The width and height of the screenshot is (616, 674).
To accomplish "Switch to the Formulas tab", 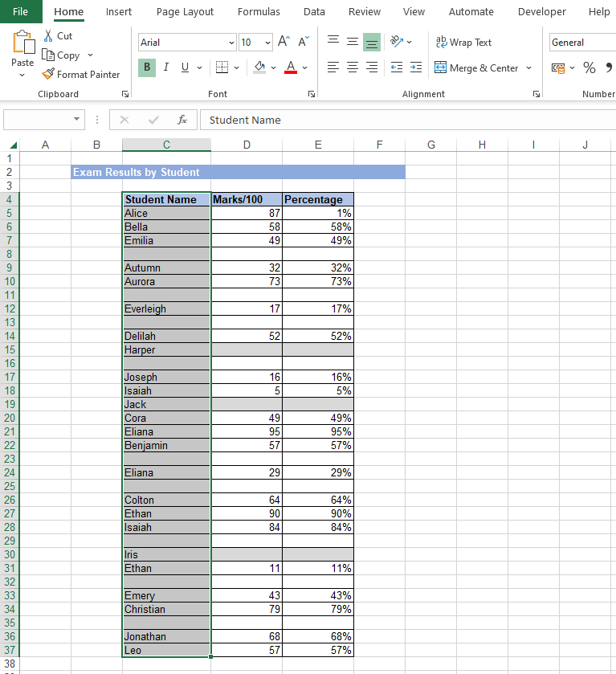I will 259,12.
